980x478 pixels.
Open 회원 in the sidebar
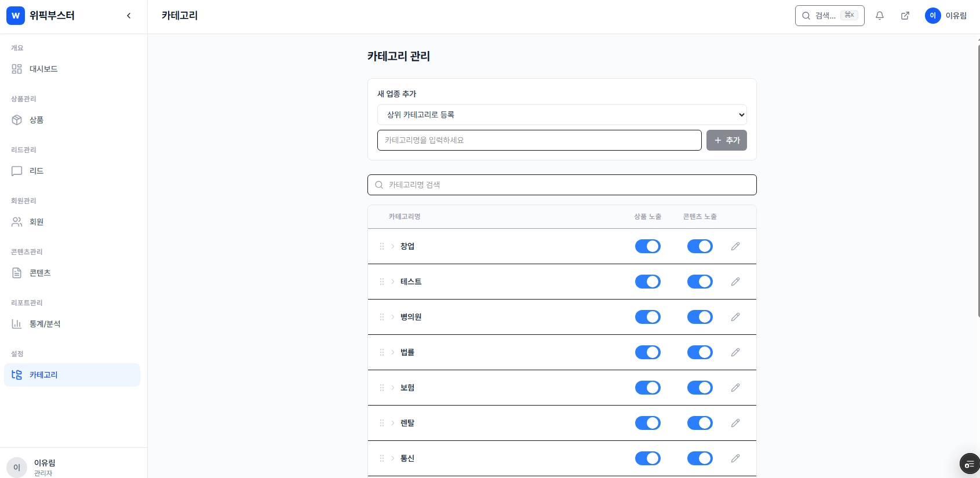pos(72,222)
